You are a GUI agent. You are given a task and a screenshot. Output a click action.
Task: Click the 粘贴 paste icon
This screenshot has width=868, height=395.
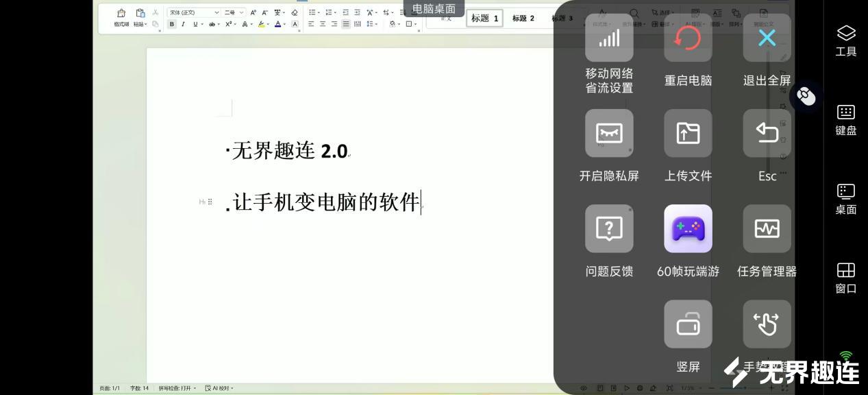pyautogui.click(x=140, y=13)
